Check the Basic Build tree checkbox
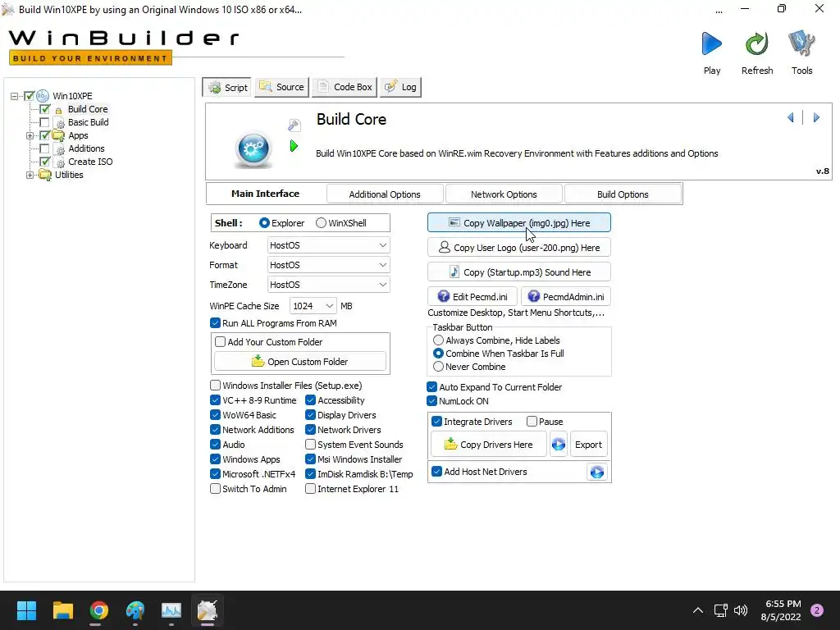The height and width of the screenshot is (630, 840). (x=45, y=123)
